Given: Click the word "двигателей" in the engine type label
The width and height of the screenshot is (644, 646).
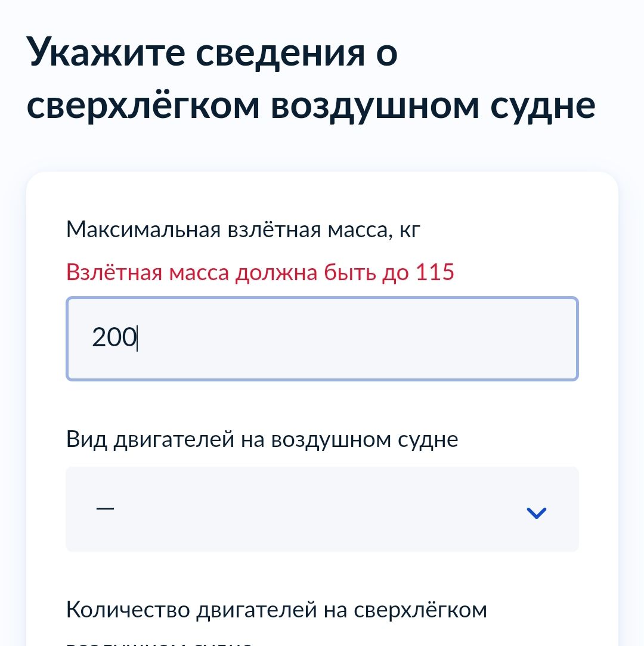Looking at the screenshot, I should point(174,439).
